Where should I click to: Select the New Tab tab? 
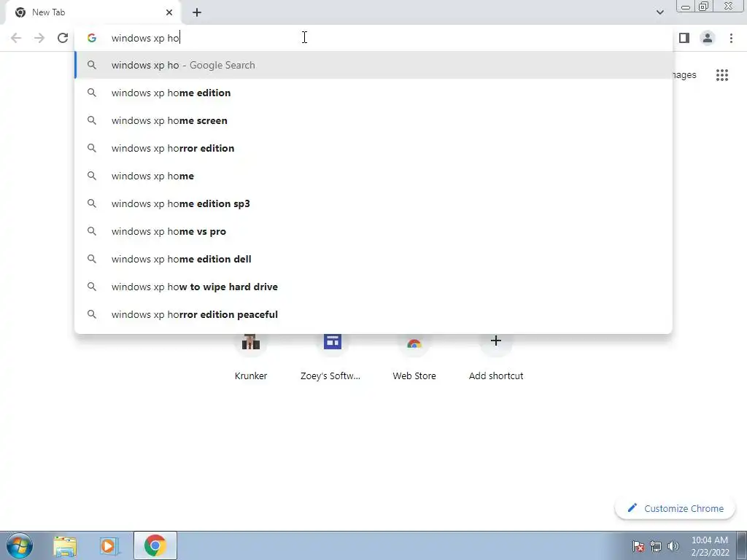coord(93,12)
